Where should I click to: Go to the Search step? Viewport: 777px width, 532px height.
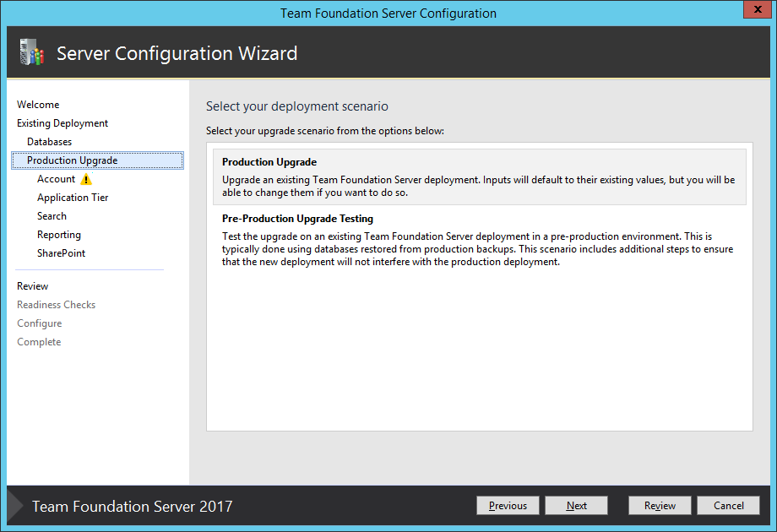[x=52, y=216]
